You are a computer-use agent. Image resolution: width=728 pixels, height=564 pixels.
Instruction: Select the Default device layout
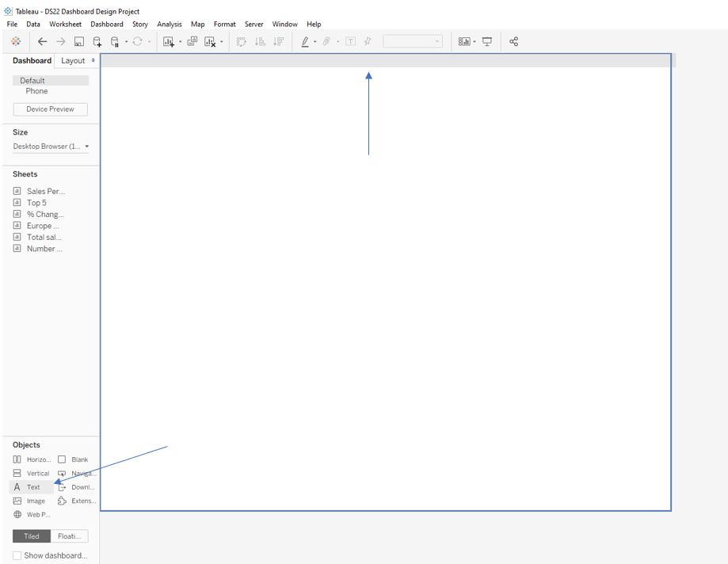point(51,80)
